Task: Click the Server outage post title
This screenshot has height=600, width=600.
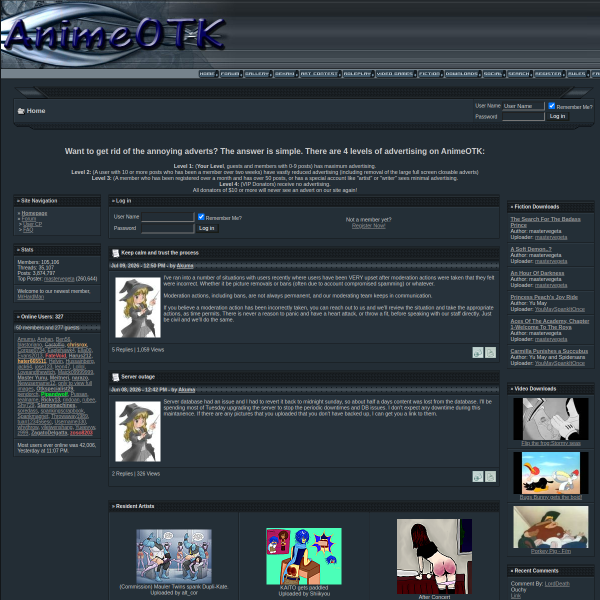Action: (138, 377)
